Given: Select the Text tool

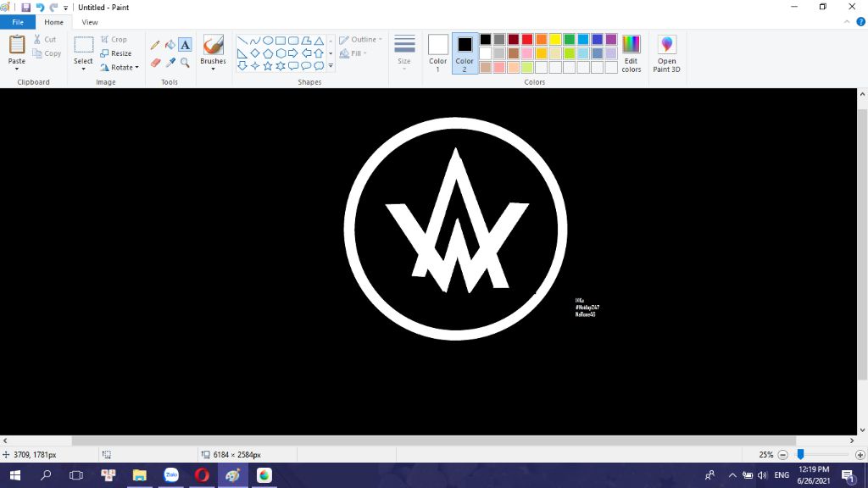Looking at the screenshot, I should tap(185, 45).
